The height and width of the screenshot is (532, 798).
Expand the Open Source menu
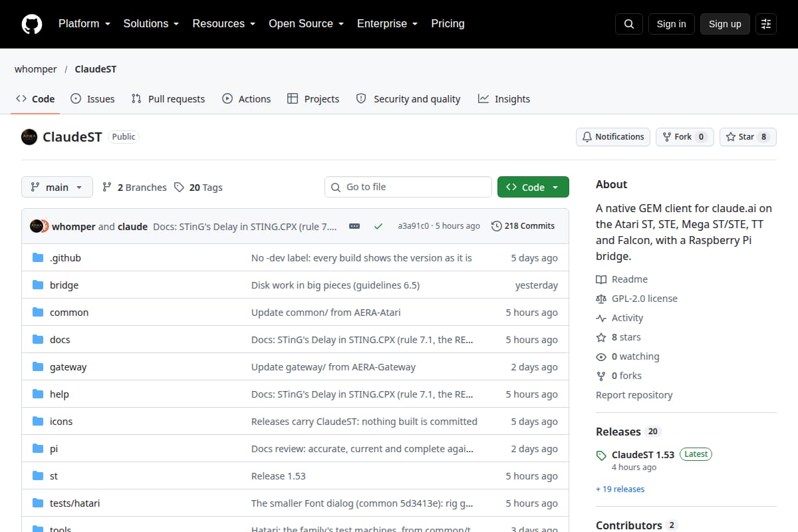tap(306, 24)
